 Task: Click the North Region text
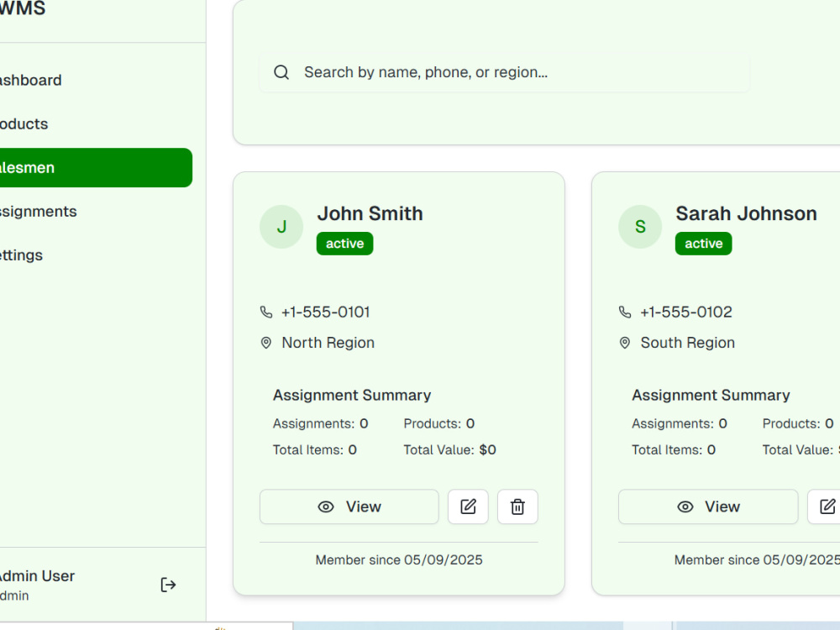coord(328,343)
